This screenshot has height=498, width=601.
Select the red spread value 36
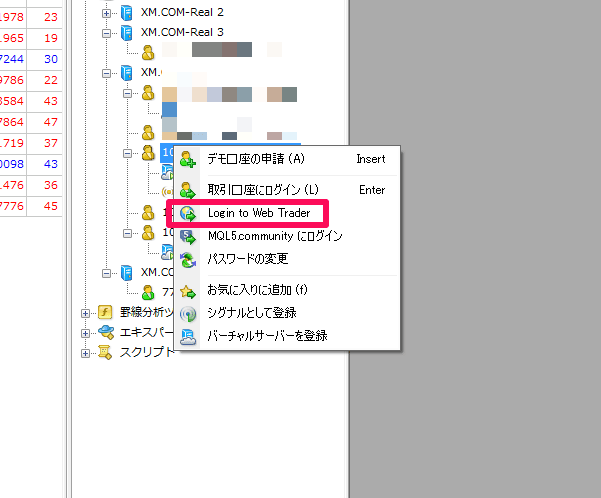coord(51,185)
